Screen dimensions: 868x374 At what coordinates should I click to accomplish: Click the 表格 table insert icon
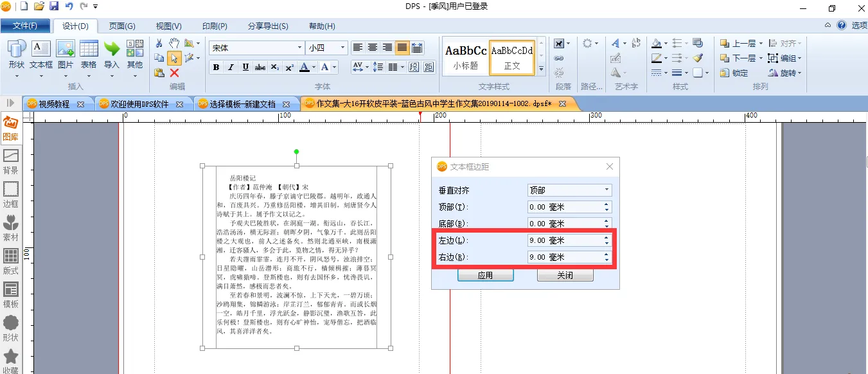point(89,54)
